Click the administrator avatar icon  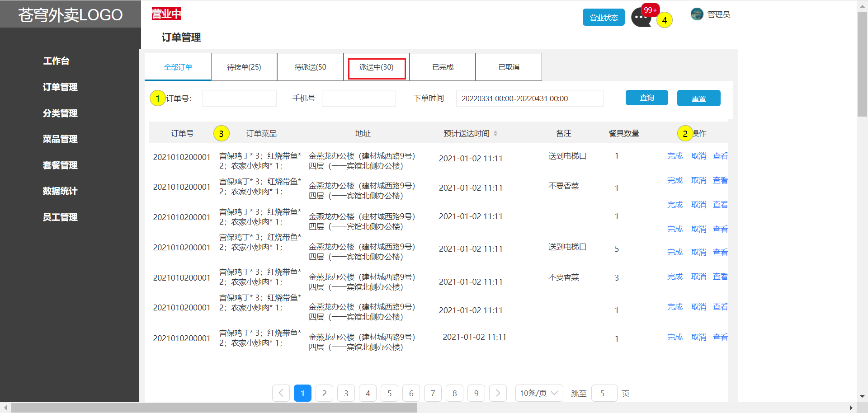click(697, 14)
